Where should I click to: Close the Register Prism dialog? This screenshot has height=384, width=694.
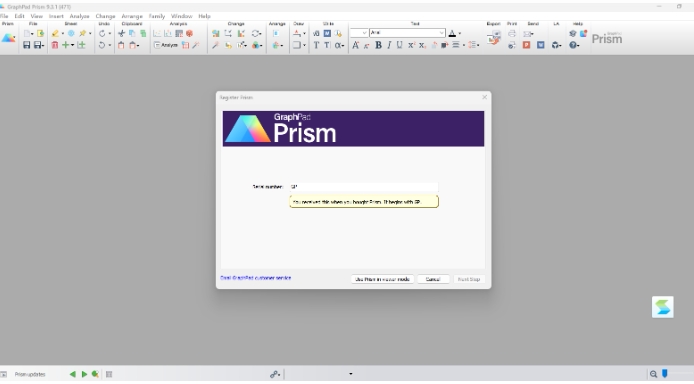click(x=484, y=97)
